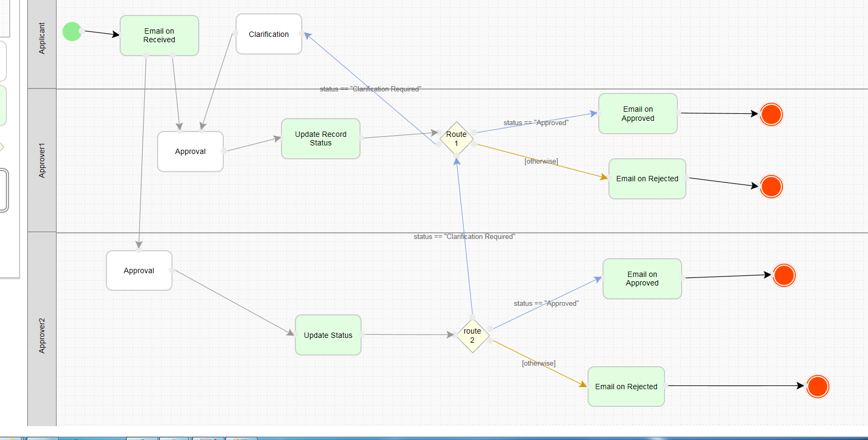Click the "Clarification Required" label on Route 1's Clarification arrow

click(x=371, y=89)
